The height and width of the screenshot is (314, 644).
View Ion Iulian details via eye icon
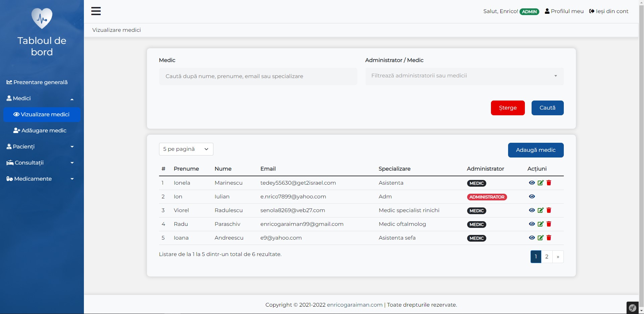[x=532, y=196]
